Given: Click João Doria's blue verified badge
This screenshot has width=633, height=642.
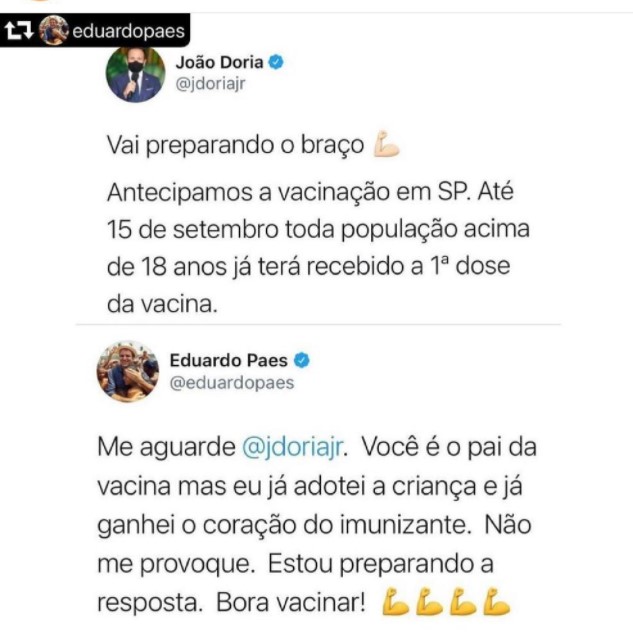Looking at the screenshot, I should [276, 62].
